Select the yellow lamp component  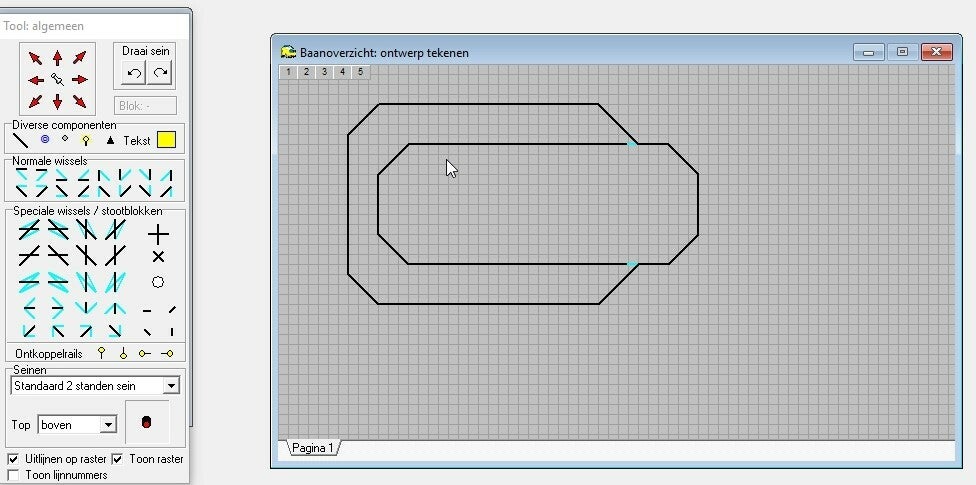pos(86,140)
